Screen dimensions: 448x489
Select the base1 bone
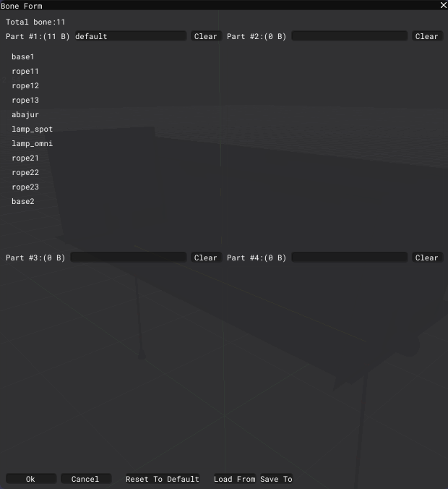(x=23, y=56)
